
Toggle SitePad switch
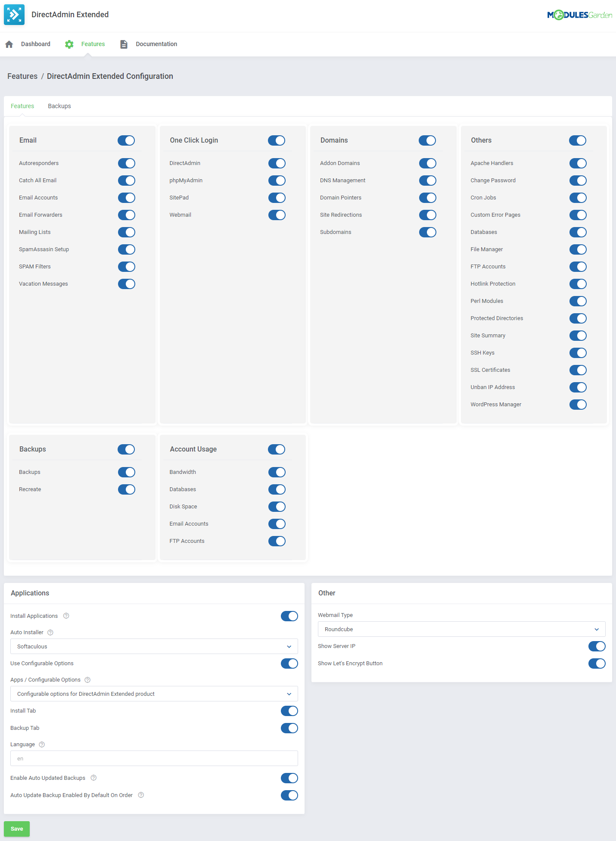pos(277,198)
